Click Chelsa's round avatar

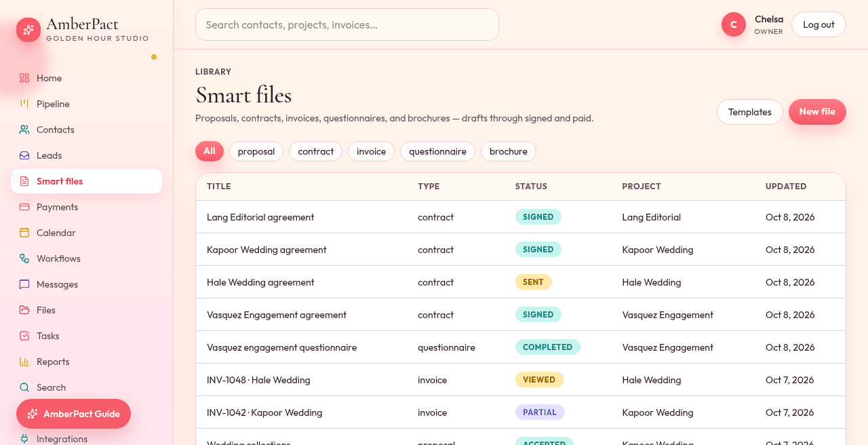(734, 24)
